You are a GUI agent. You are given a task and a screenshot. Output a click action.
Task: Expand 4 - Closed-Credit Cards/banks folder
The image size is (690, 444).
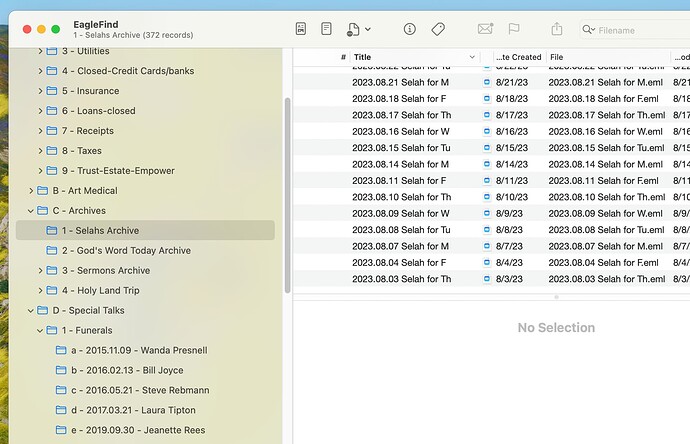40,71
